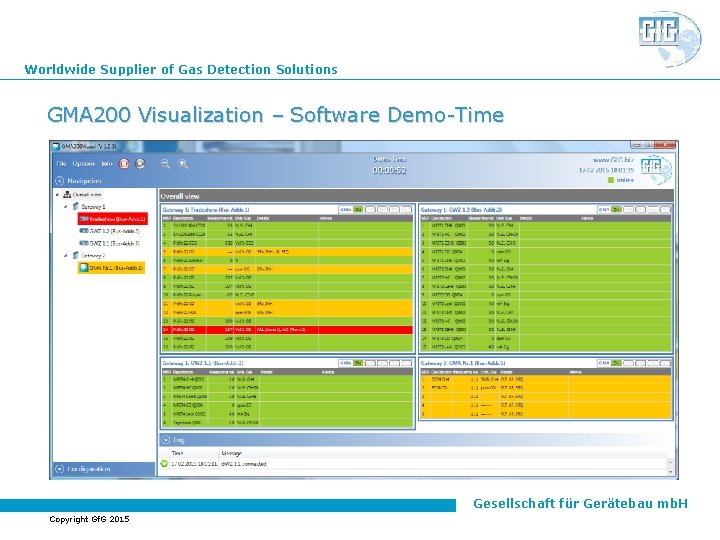Toggle green ON indicator in Tradeshow panel
Viewport: 720px width, 540px height.
point(358,209)
